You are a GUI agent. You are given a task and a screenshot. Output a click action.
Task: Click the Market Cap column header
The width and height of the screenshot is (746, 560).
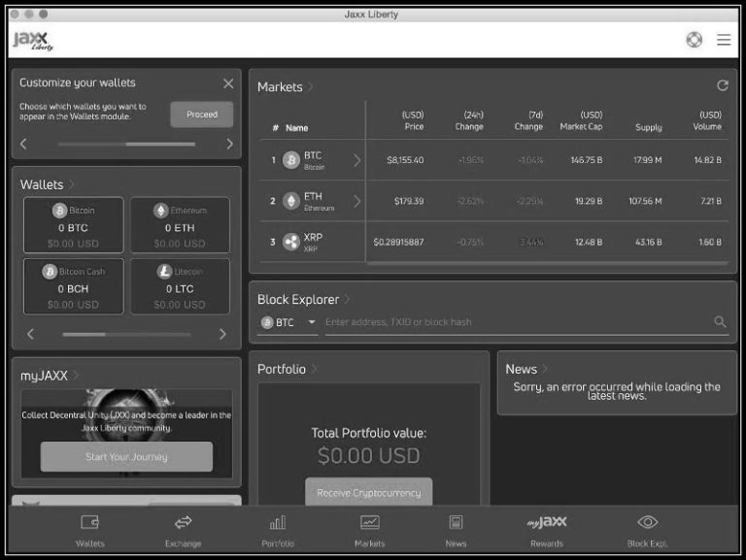point(581,120)
